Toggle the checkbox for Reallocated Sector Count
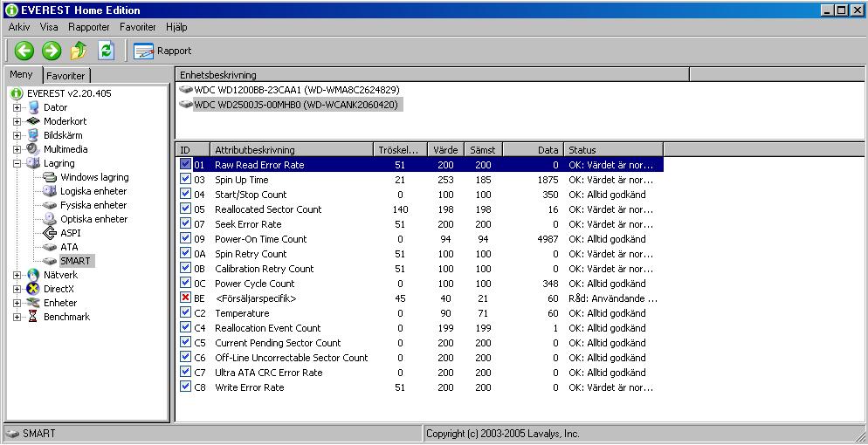This screenshot has height=445, width=868. point(185,209)
